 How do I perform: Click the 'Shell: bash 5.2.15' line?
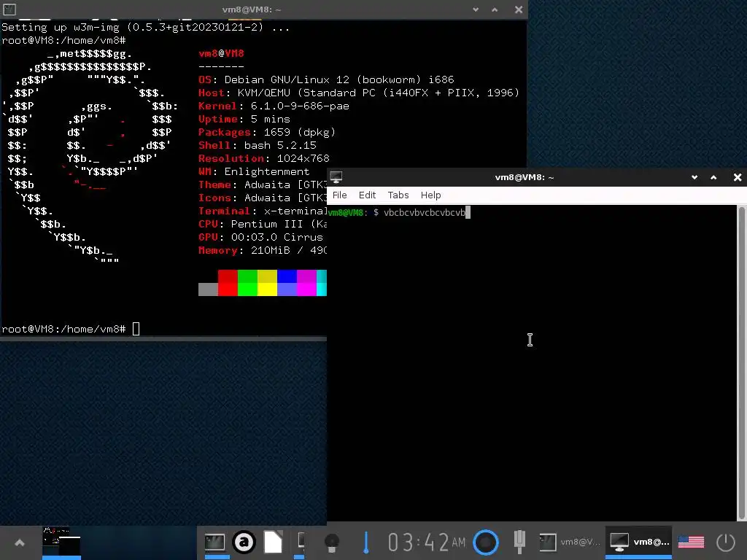pos(258,145)
